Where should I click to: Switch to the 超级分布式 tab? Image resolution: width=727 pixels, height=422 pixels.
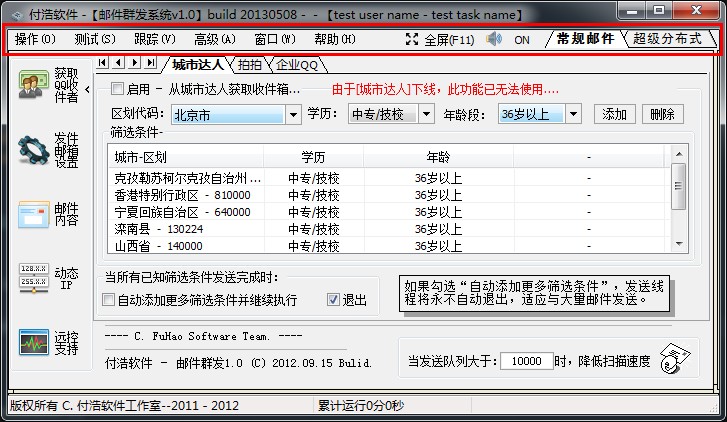pyautogui.click(x=668, y=38)
